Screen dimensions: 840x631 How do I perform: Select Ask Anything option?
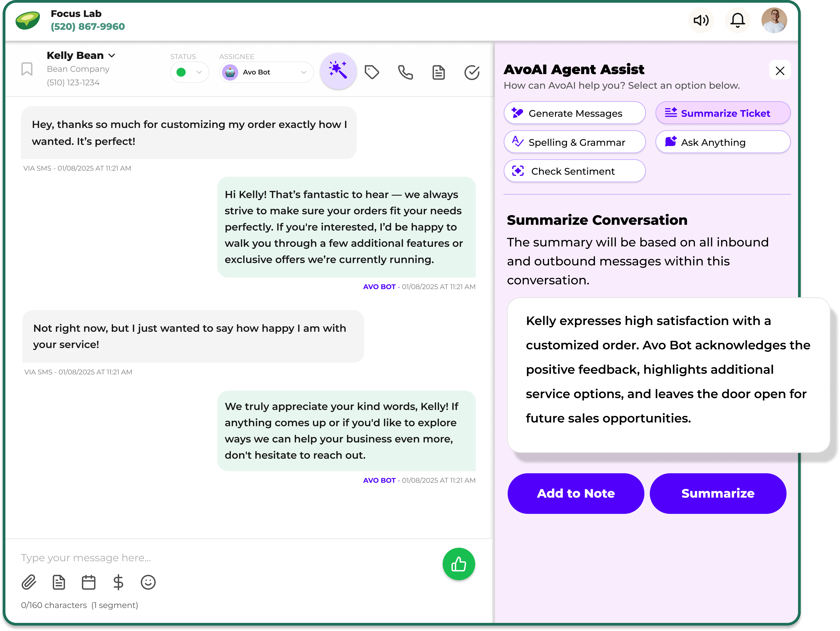coord(723,142)
